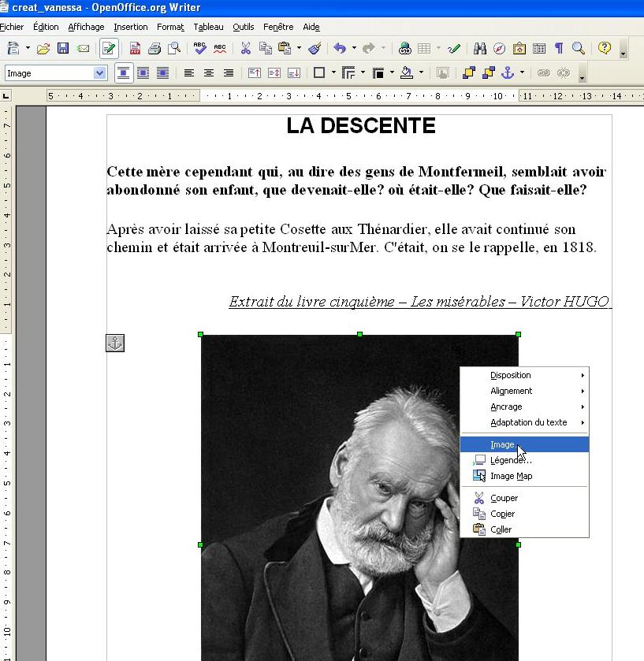Send the image to back
The height and width of the screenshot is (661, 644).
(x=489, y=73)
